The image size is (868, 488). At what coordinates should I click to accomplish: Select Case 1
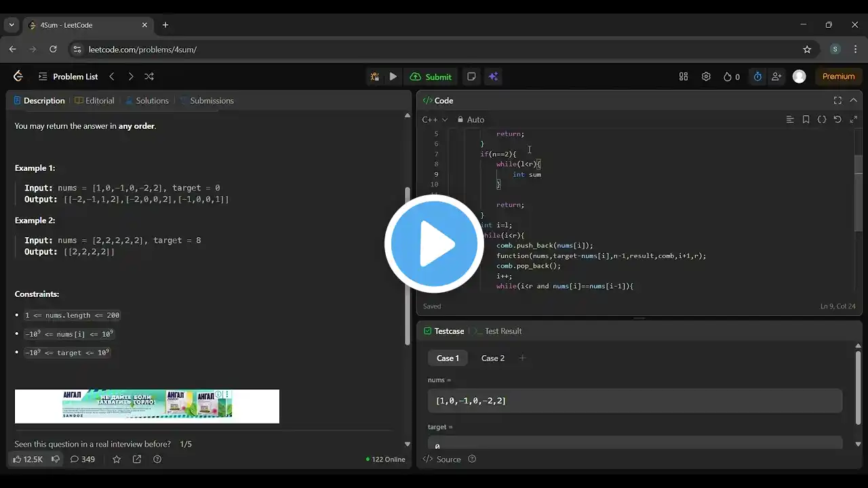(448, 358)
